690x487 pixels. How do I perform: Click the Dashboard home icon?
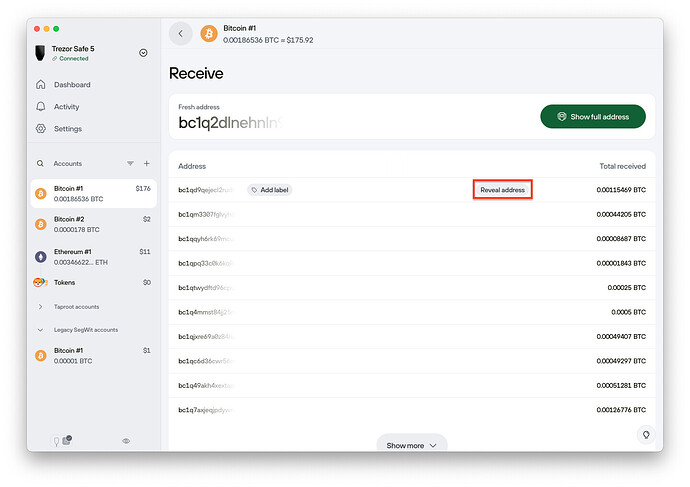click(x=40, y=84)
